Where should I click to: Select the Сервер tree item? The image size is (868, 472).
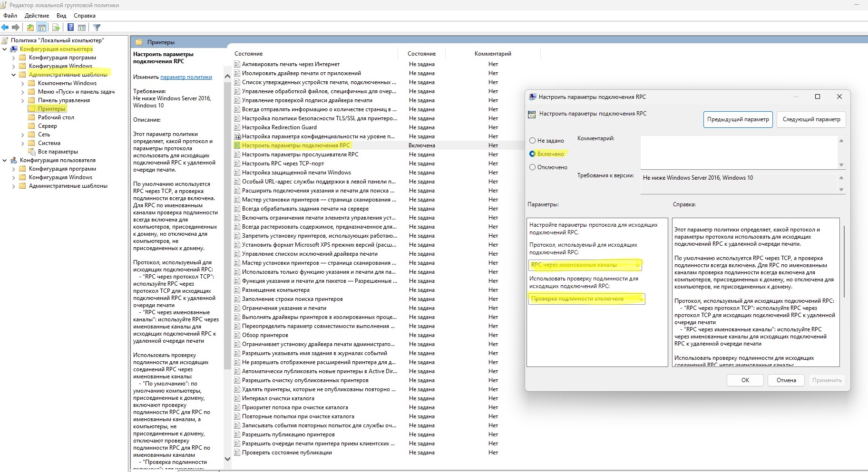(48, 126)
